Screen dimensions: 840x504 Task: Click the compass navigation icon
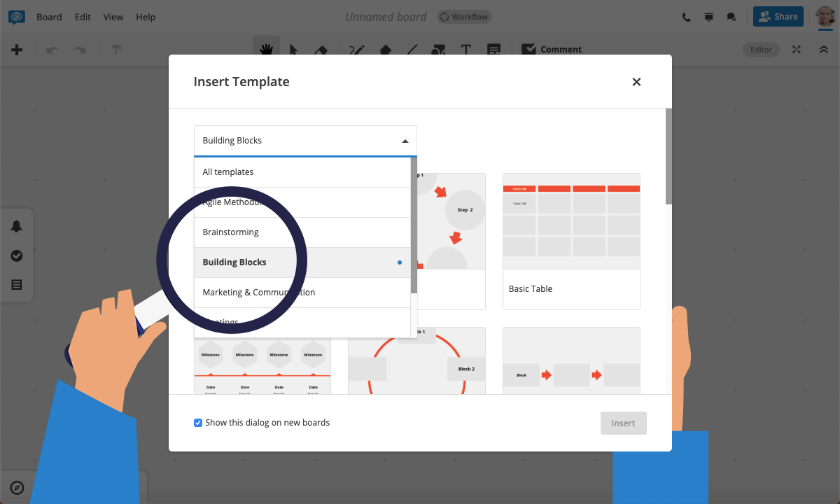[17, 488]
